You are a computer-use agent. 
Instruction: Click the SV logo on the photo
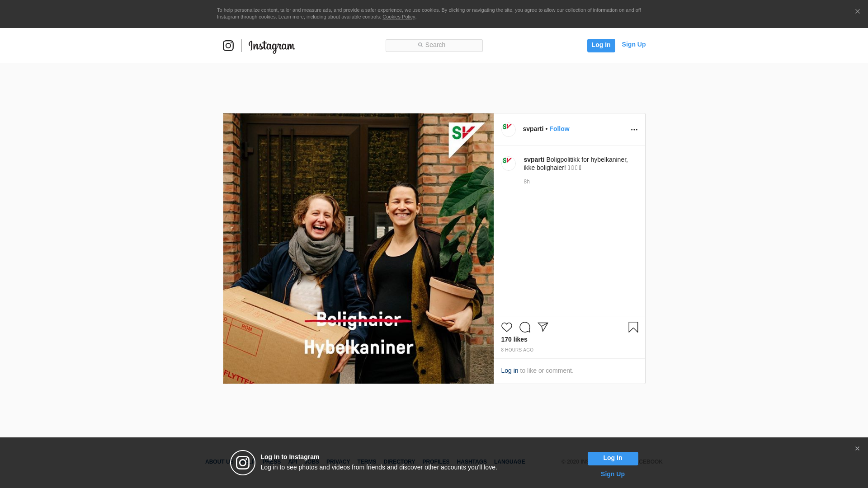pyautogui.click(x=466, y=140)
